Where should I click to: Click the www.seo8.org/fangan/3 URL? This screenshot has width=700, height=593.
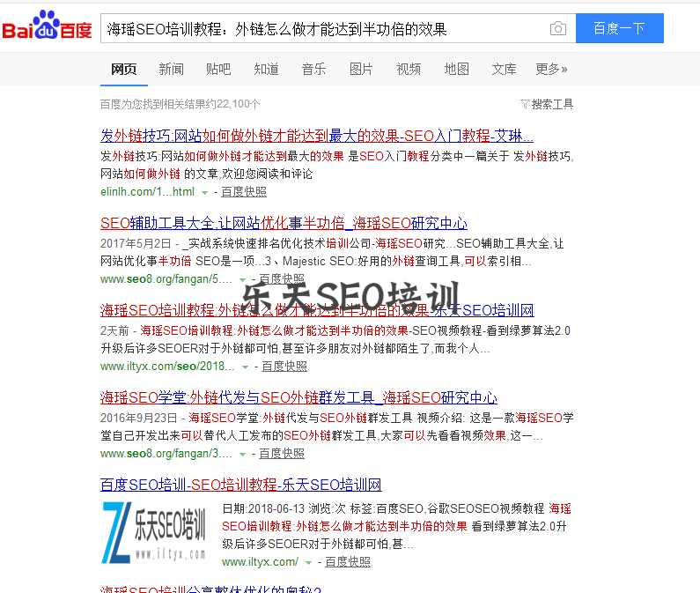click(x=166, y=453)
